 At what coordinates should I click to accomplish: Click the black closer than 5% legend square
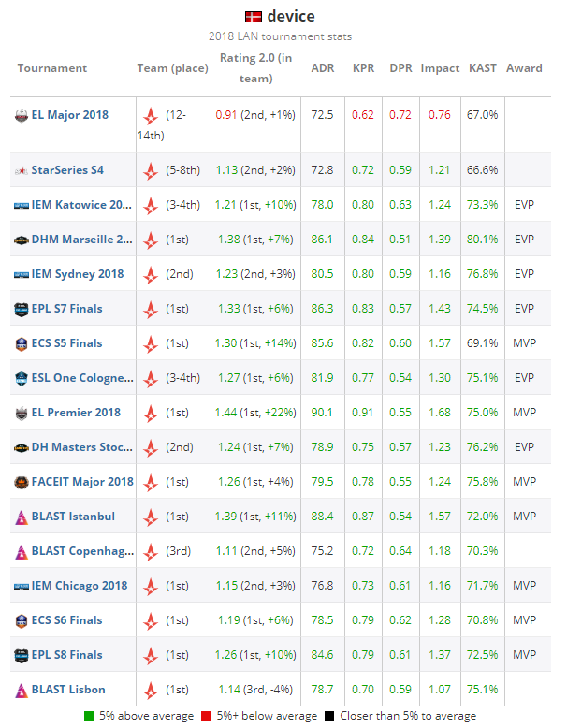click(329, 716)
